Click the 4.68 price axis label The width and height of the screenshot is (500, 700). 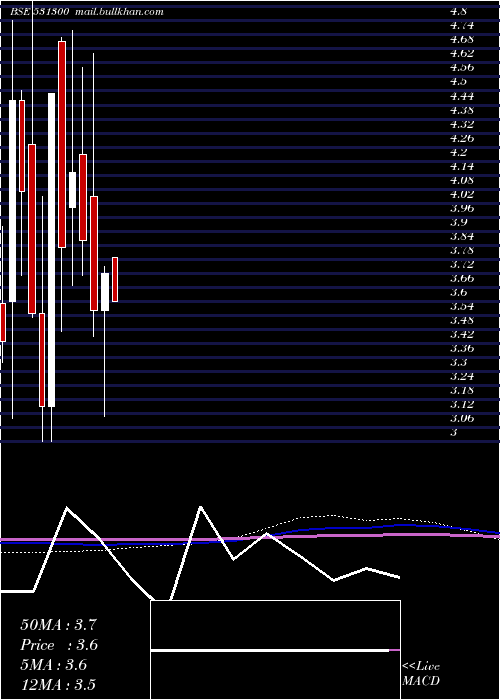coord(462,39)
